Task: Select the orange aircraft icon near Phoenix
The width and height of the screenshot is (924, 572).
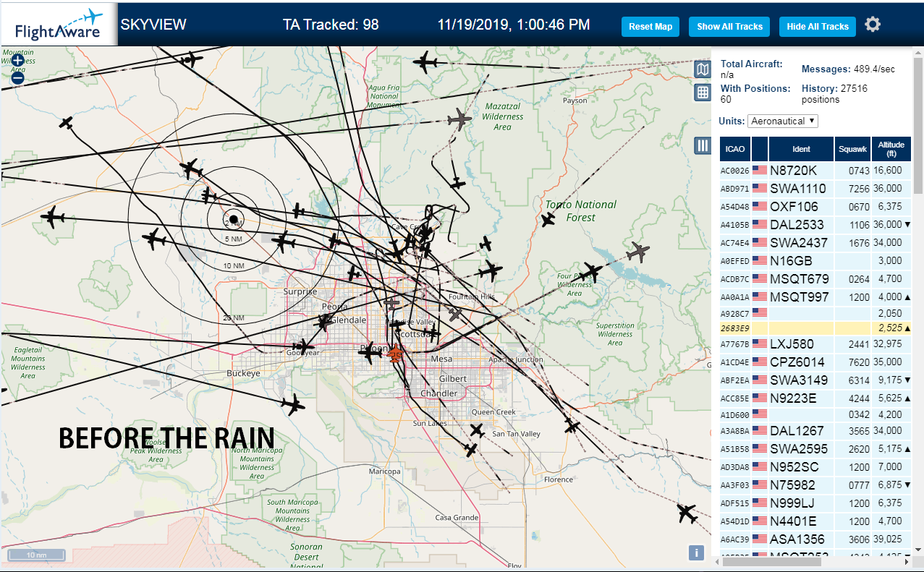Action: pyautogui.click(x=395, y=354)
